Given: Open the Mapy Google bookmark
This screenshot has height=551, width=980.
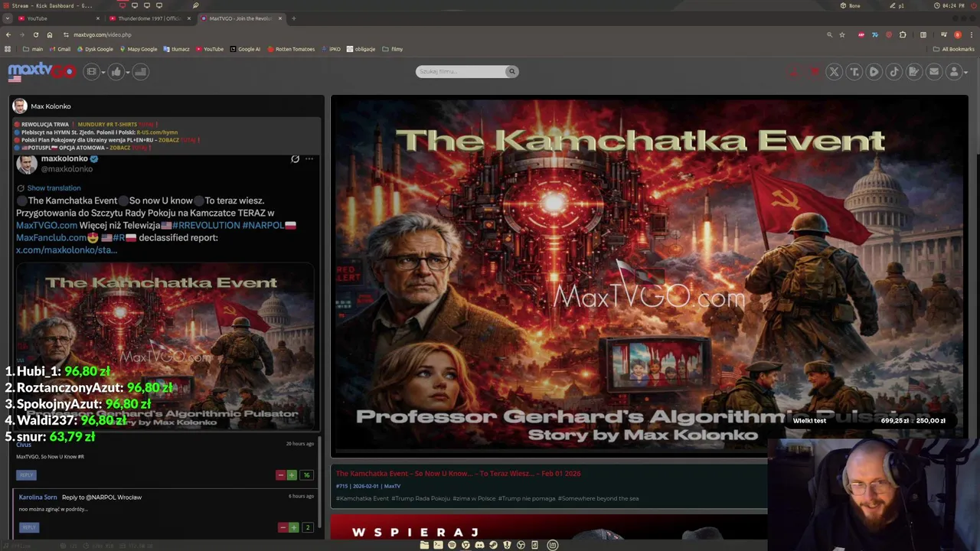Looking at the screenshot, I should tap(139, 49).
